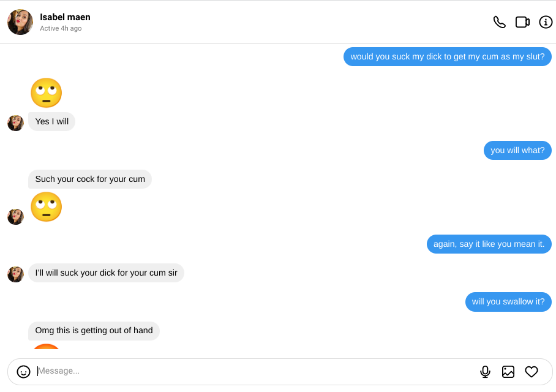556x392 pixels.
Task: Select the "you will what?" sent message
Action: (x=517, y=151)
